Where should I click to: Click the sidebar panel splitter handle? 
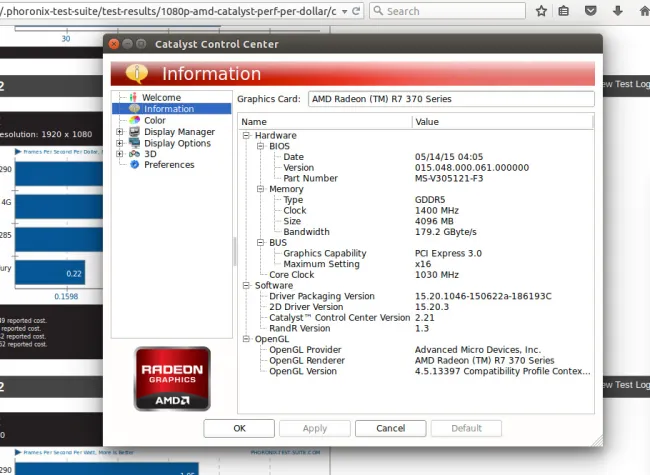(234, 252)
